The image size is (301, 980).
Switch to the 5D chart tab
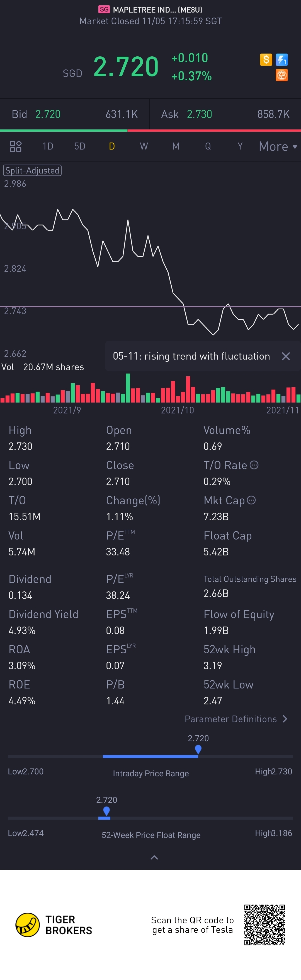[x=80, y=146]
